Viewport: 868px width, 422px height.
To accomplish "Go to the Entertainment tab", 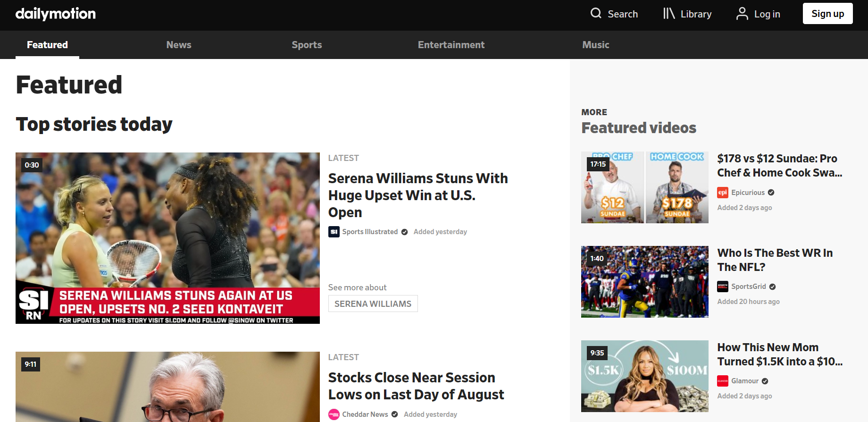I will click(x=451, y=45).
